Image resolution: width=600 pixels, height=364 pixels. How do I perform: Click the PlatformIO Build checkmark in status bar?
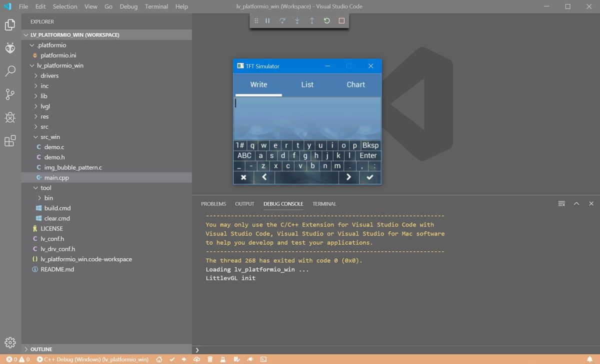point(172,359)
